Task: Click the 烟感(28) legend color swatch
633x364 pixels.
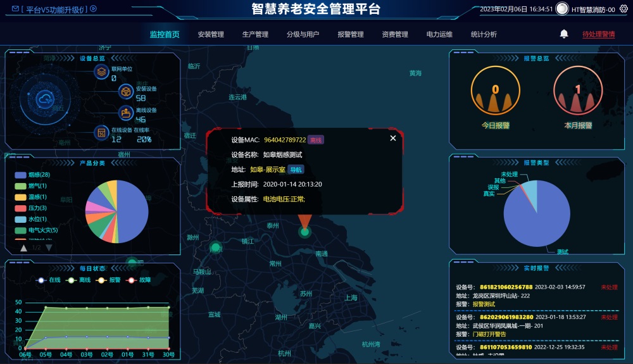Action: pyautogui.click(x=20, y=175)
